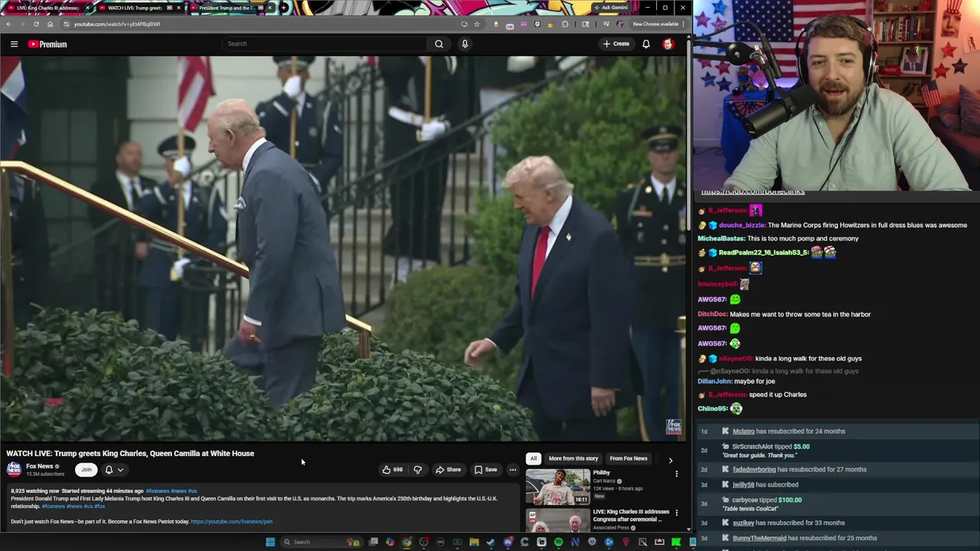
Task: Select the From Fox News chip
Action: [629, 458]
